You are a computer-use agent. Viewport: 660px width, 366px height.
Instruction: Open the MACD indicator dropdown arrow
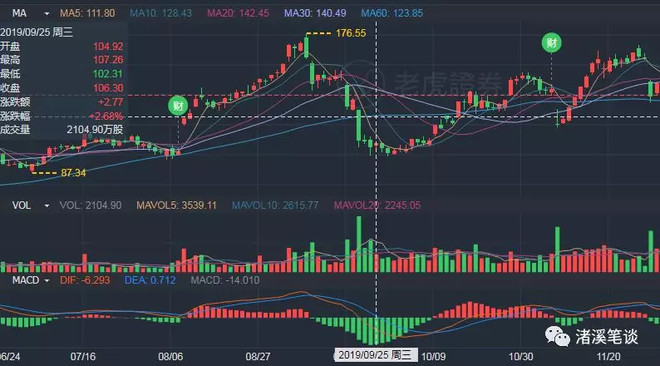[x=47, y=281]
